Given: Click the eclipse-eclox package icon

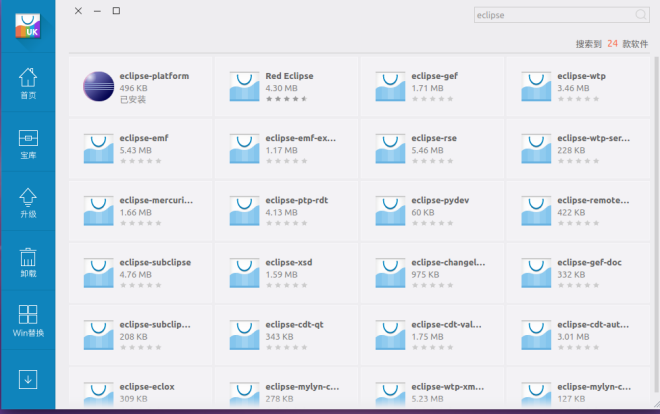Looking at the screenshot, I should pos(98,394).
